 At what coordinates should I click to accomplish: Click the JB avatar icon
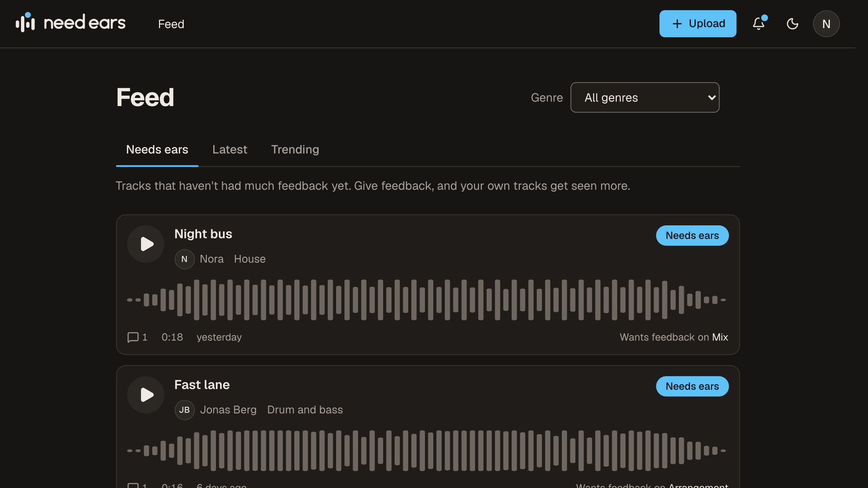(x=184, y=410)
